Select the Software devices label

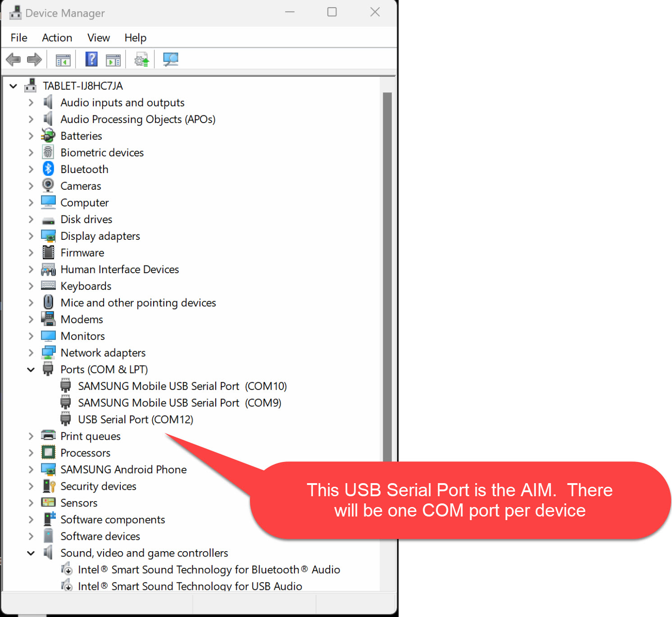pos(100,536)
